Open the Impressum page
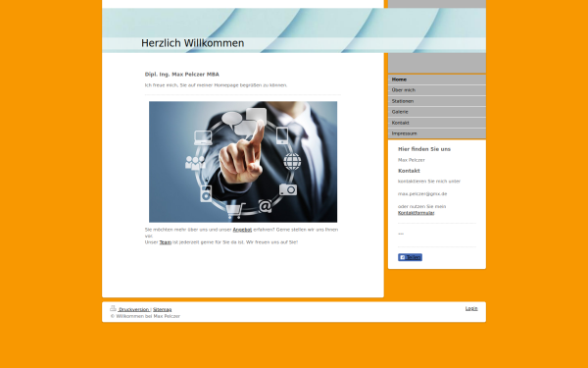The width and height of the screenshot is (588, 368). 437,133
